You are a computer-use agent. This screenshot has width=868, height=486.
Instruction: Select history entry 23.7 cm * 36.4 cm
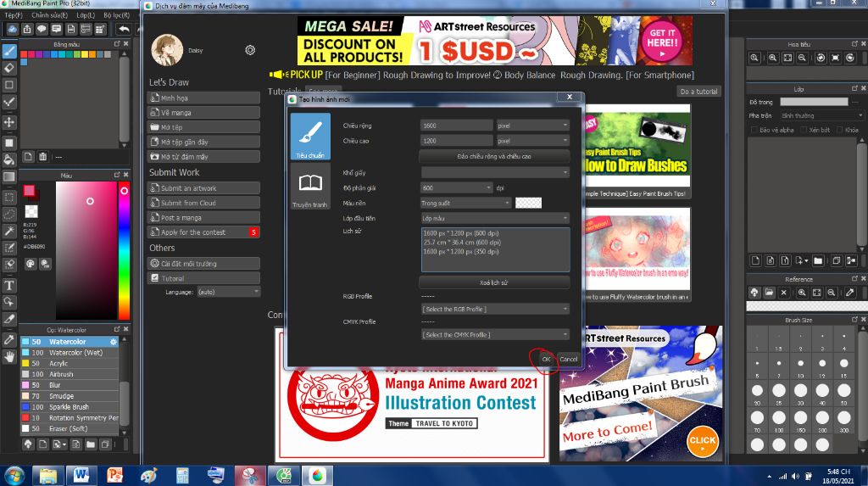[462, 243]
